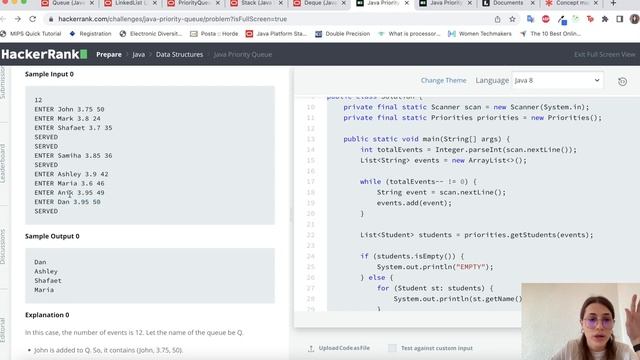Screen dimensions: 640x360
Task: Open the Chrome profile avatar
Action: 635,19
